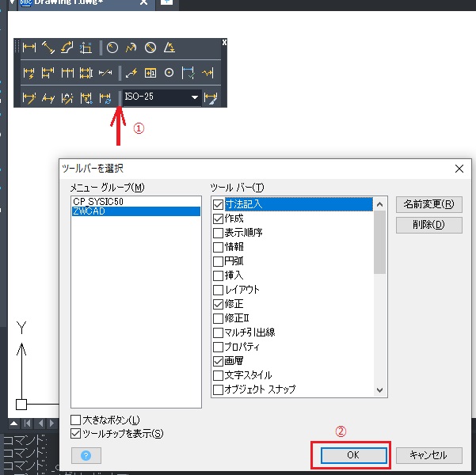Click the 削除(D) button
Screen dimensions: 476x475
point(429,225)
